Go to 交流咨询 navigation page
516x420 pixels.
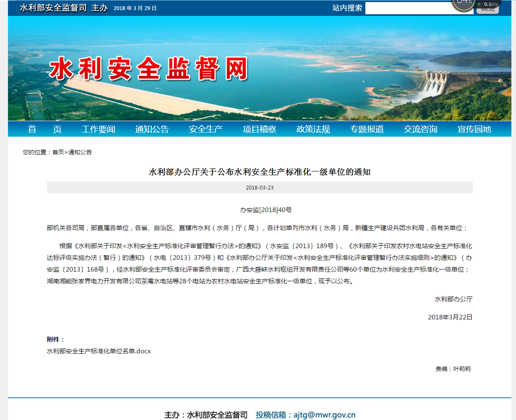(420, 129)
